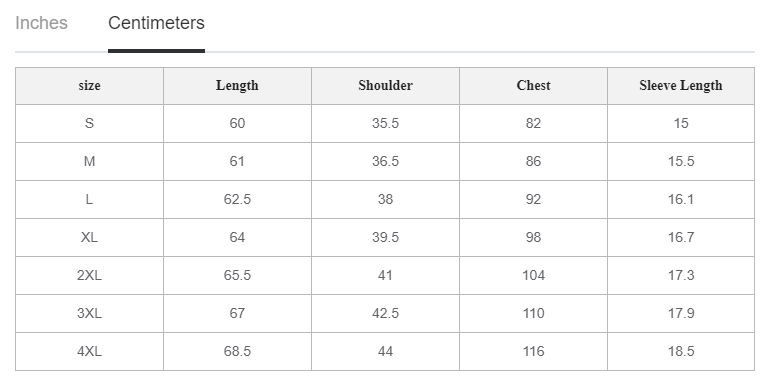
Task: Click the Chest column header
Action: pyautogui.click(x=534, y=86)
